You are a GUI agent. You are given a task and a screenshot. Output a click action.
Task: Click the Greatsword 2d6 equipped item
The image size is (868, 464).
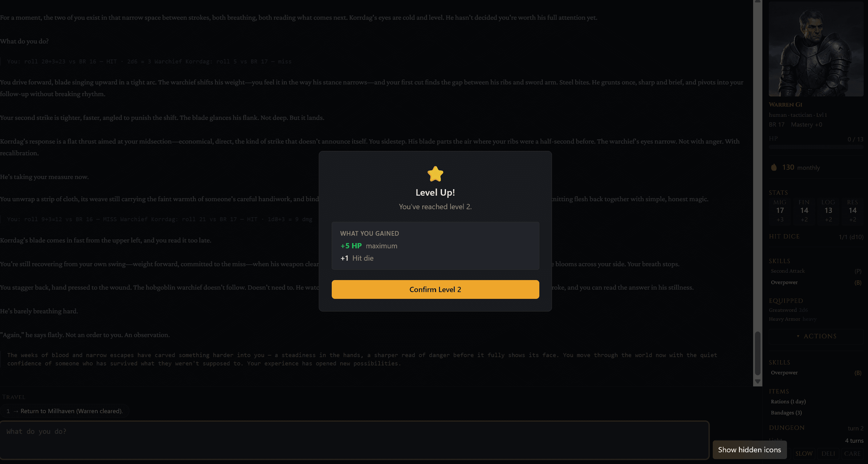pyautogui.click(x=788, y=310)
